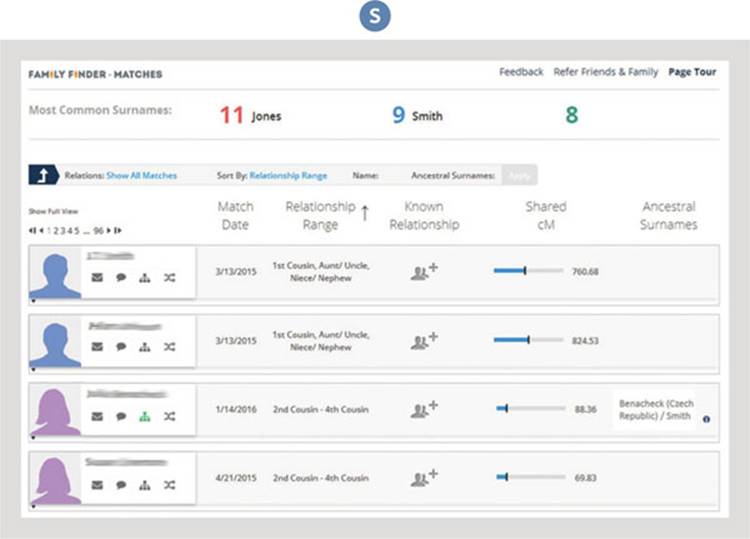Screen dimensions: 750x539
Task: Expand details under the third match's avatar
Action: click(33, 438)
